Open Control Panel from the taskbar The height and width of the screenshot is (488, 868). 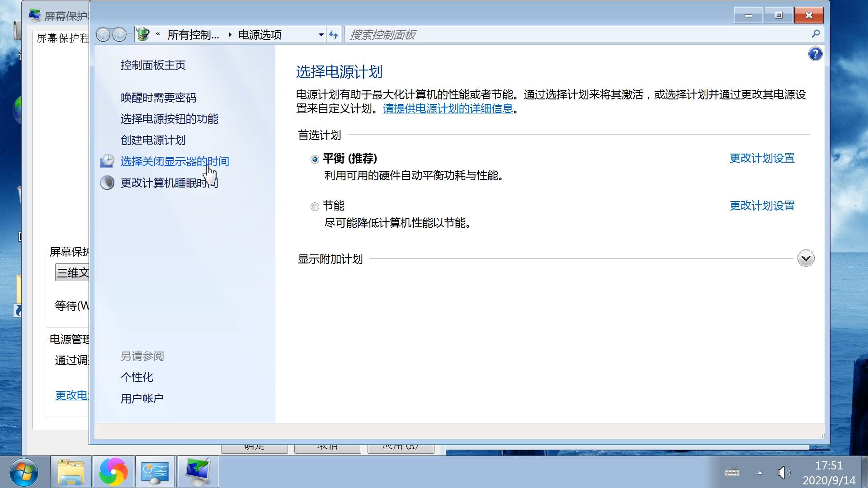[x=155, y=472]
